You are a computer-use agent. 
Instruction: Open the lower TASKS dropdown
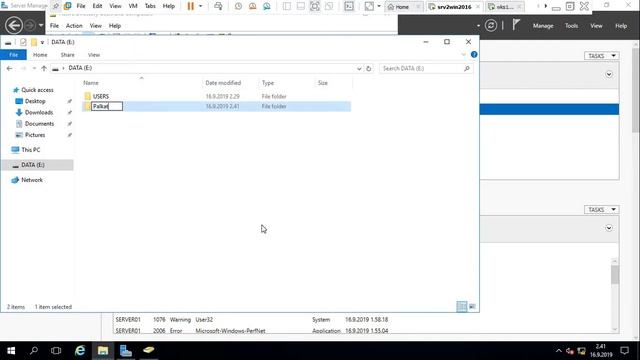click(602, 210)
